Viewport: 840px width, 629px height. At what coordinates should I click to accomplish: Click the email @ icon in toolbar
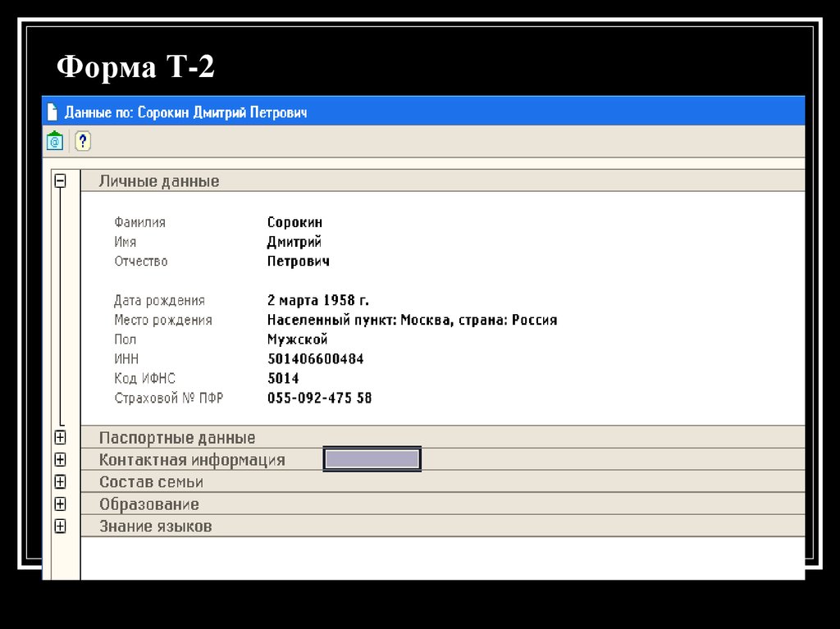53,140
